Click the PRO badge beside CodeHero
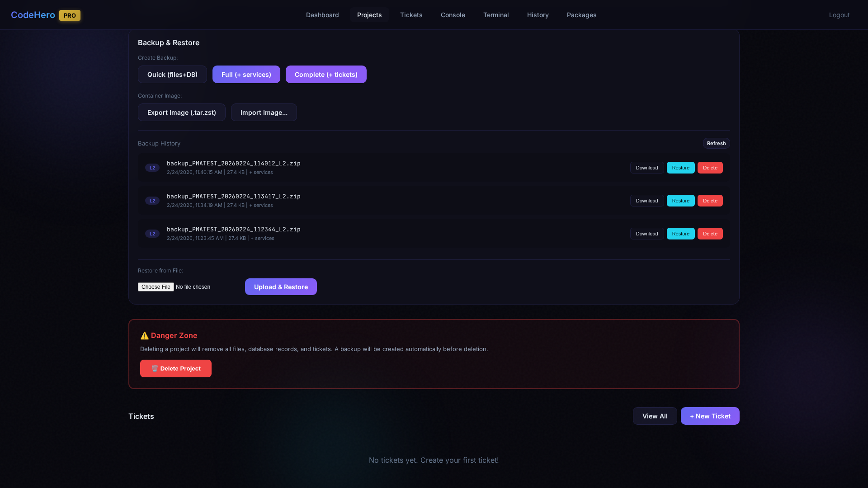Image resolution: width=868 pixels, height=488 pixels. tap(70, 15)
